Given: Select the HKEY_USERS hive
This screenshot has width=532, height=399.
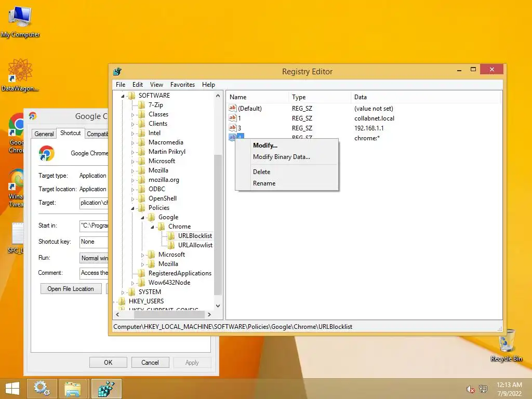Looking at the screenshot, I should pyautogui.click(x=146, y=301).
